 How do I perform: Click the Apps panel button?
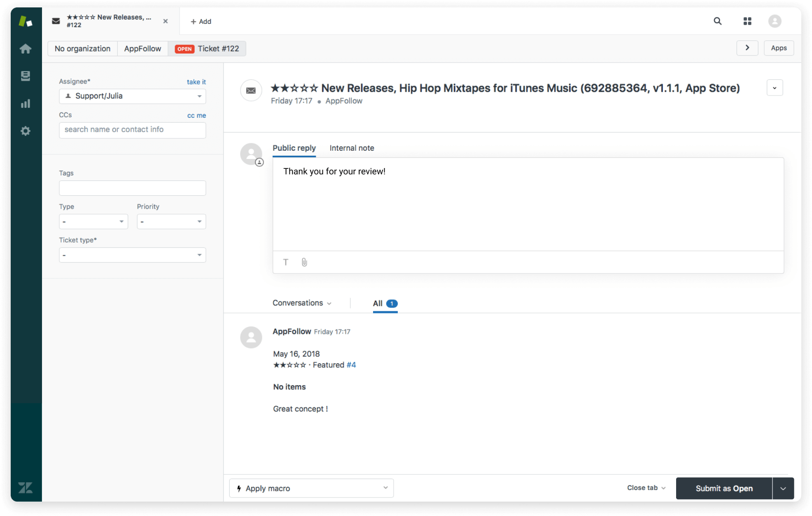pos(779,48)
